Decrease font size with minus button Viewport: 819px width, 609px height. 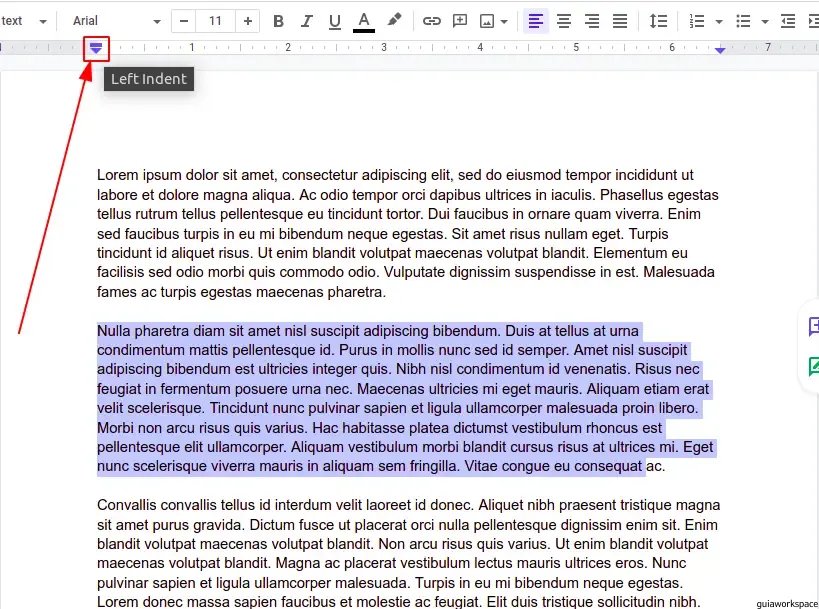point(184,21)
